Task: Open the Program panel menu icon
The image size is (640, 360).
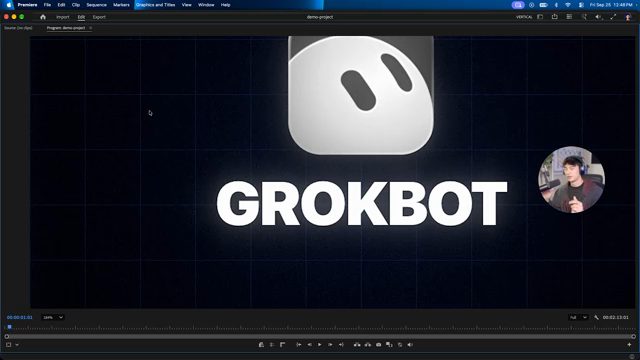Action: (x=90, y=28)
